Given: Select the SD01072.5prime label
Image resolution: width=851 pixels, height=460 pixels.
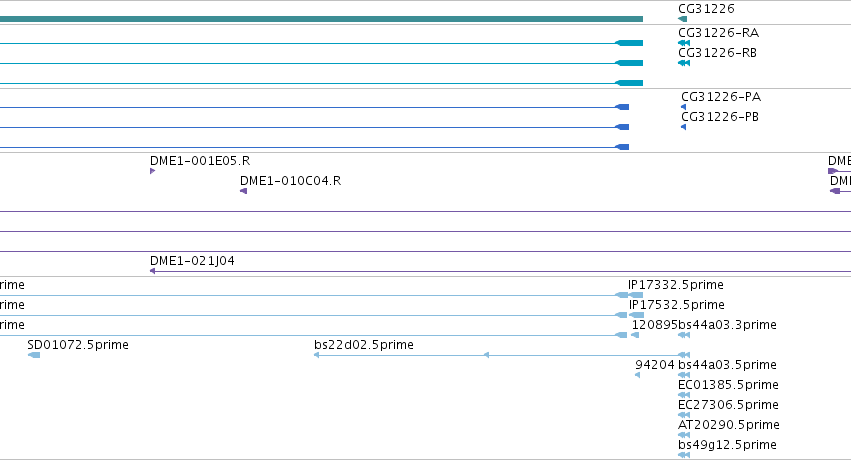Looking at the screenshot, I should [78, 344].
